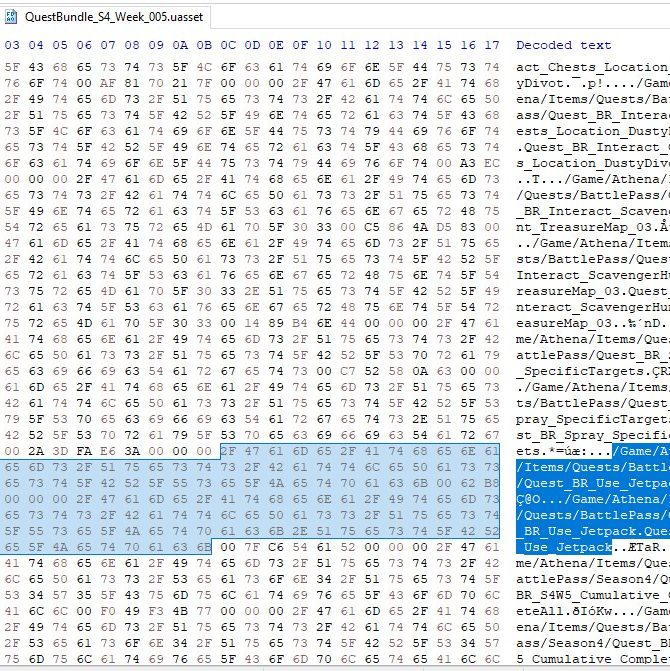Select decoded text 'ts/BattlePass/Quest_'
The width and height of the screenshot is (670, 671).
tap(593, 403)
